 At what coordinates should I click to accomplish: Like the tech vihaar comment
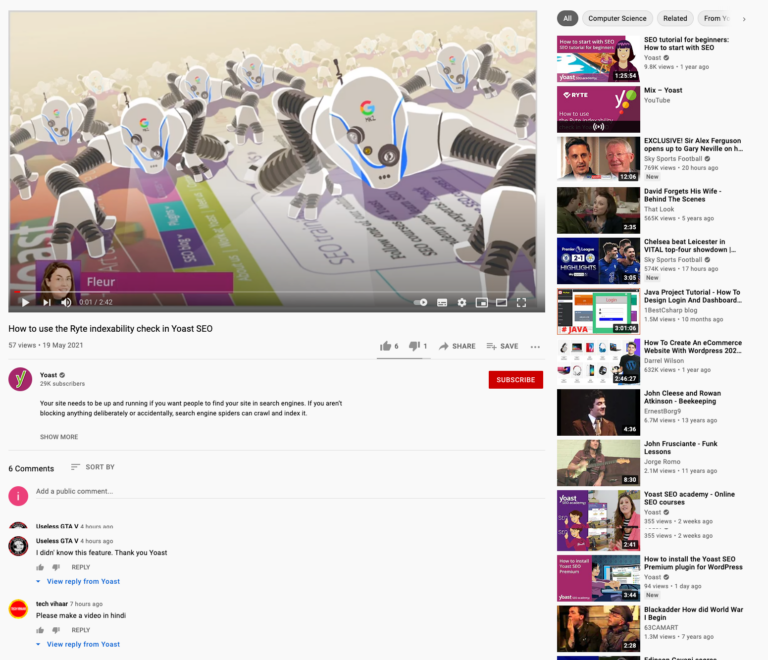tap(40, 630)
